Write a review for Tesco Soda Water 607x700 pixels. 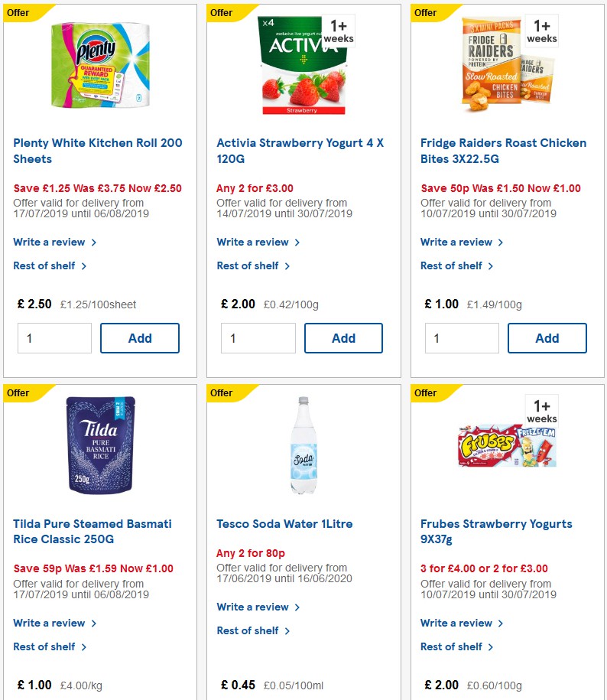(x=253, y=607)
